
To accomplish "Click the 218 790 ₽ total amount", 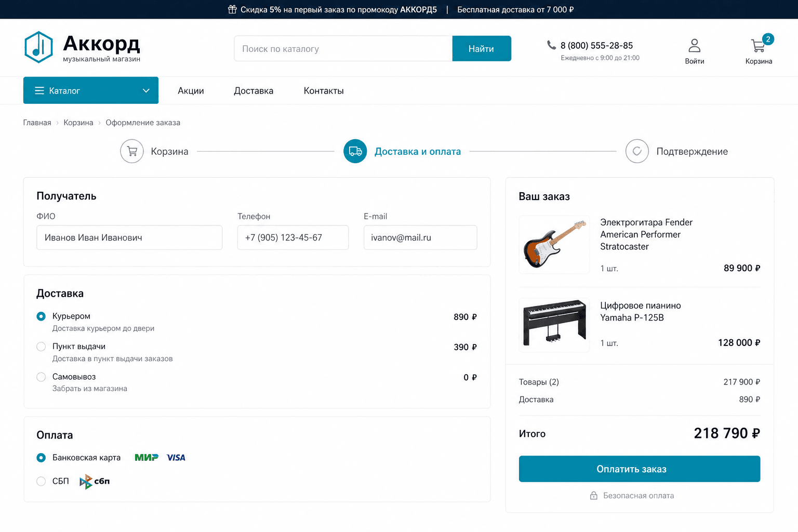I will [x=727, y=433].
